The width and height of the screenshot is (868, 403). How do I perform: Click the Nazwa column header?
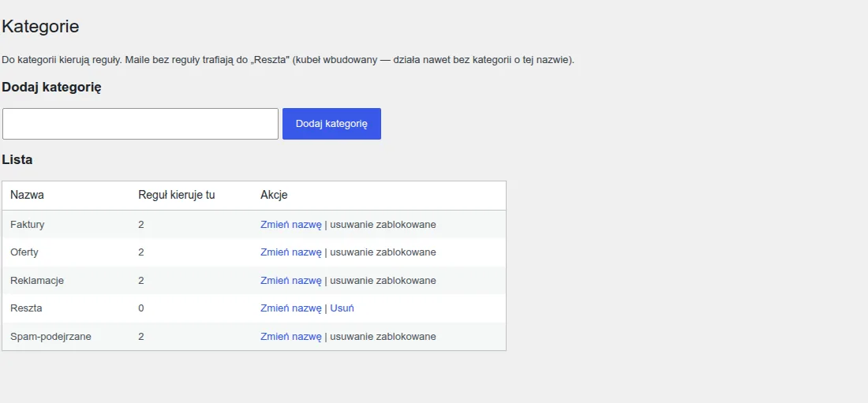(27, 195)
